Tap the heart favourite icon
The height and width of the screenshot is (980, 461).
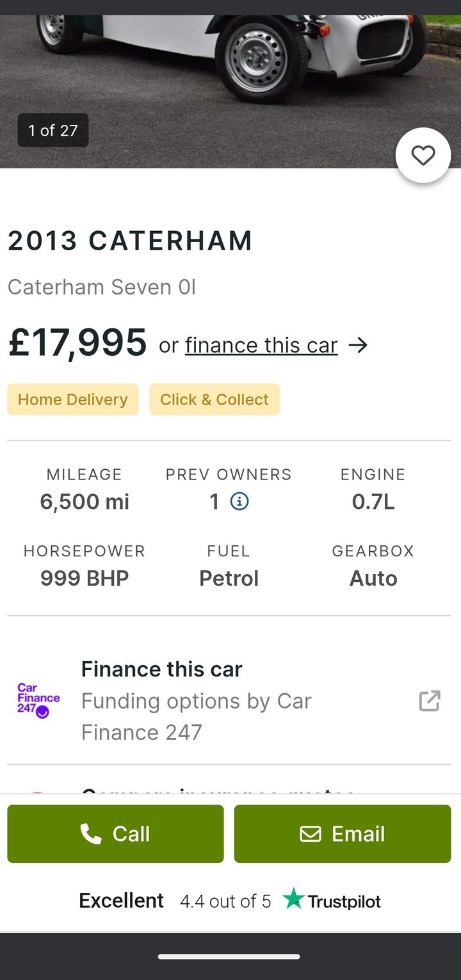click(x=423, y=156)
